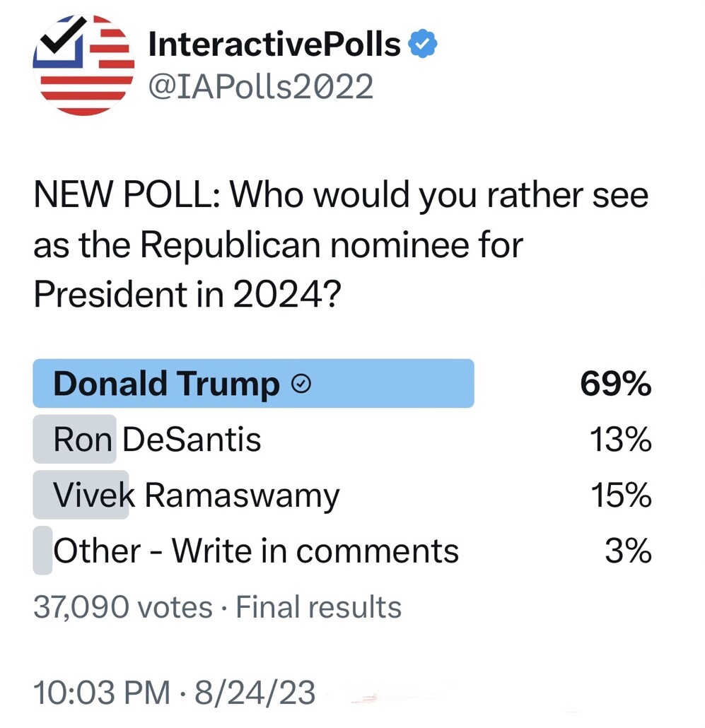Click the grey Ron DeSantis result bar

click(x=74, y=439)
